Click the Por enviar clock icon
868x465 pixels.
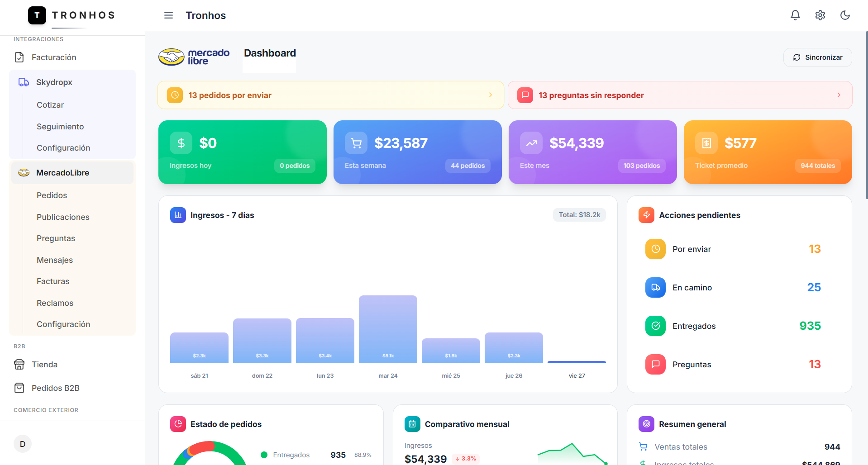click(x=655, y=249)
